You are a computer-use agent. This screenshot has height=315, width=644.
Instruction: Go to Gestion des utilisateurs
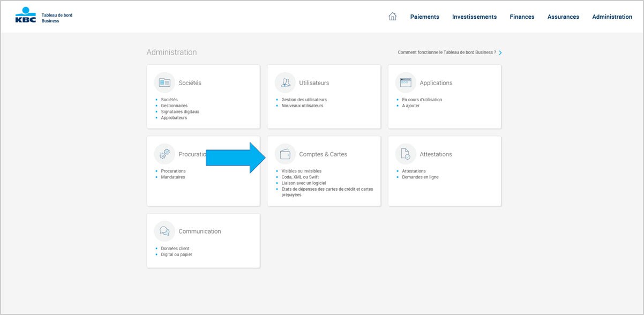click(304, 100)
